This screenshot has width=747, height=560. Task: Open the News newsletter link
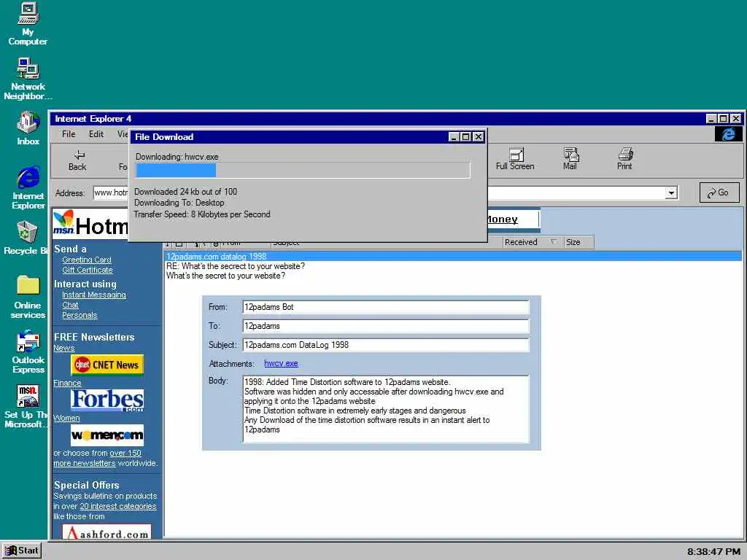click(x=64, y=348)
